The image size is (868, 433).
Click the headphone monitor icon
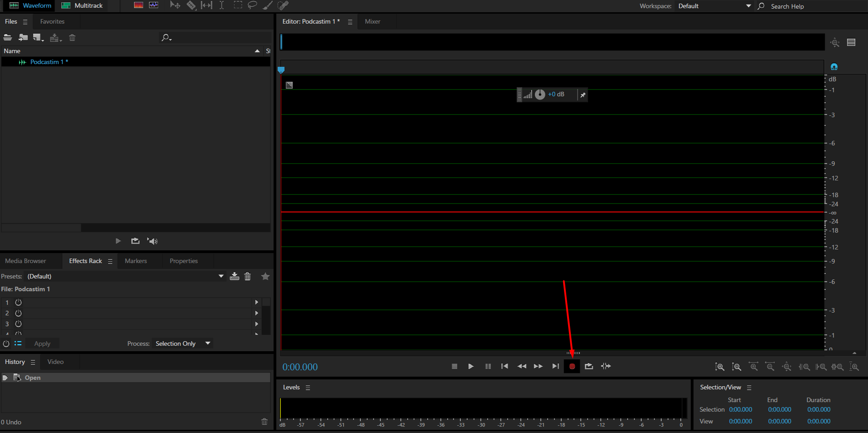834,67
